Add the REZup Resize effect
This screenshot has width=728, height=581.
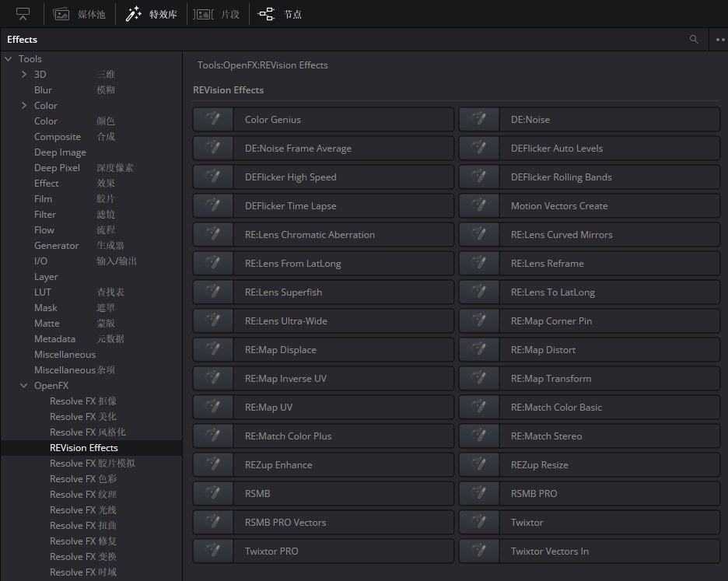(x=590, y=465)
